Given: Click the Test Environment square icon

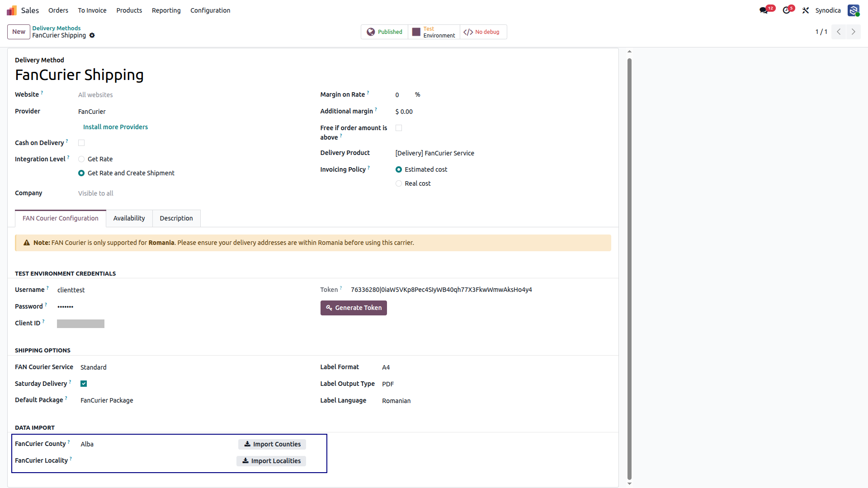Looking at the screenshot, I should click(x=416, y=32).
